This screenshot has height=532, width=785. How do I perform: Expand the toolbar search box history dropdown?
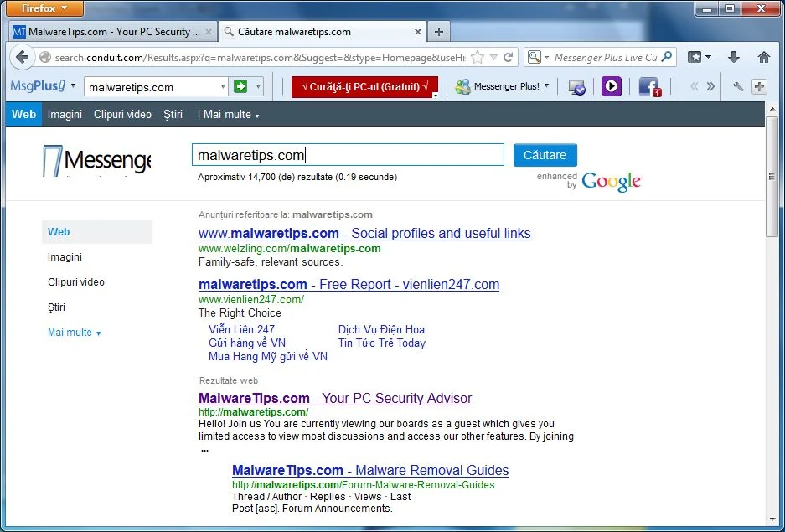click(x=223, y=86)
